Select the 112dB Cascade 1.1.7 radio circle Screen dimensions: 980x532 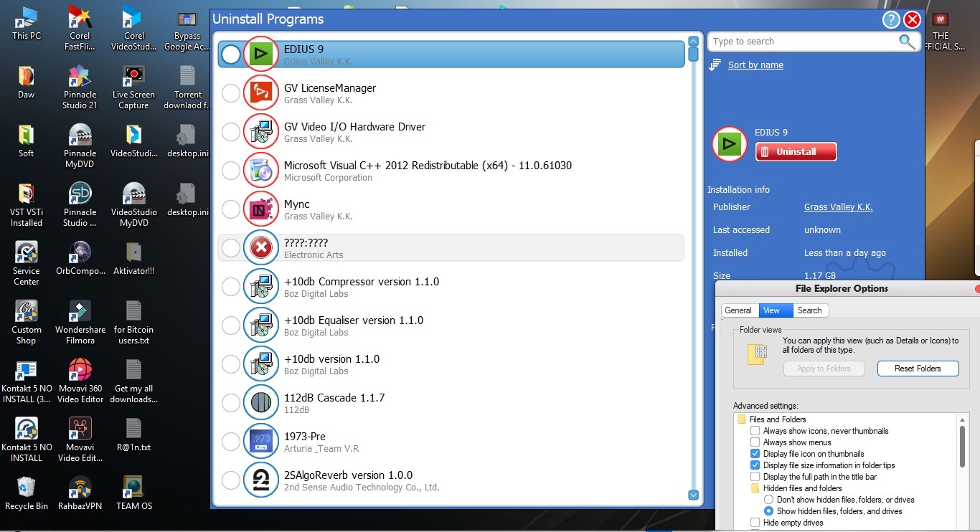(x=231, y=403)
